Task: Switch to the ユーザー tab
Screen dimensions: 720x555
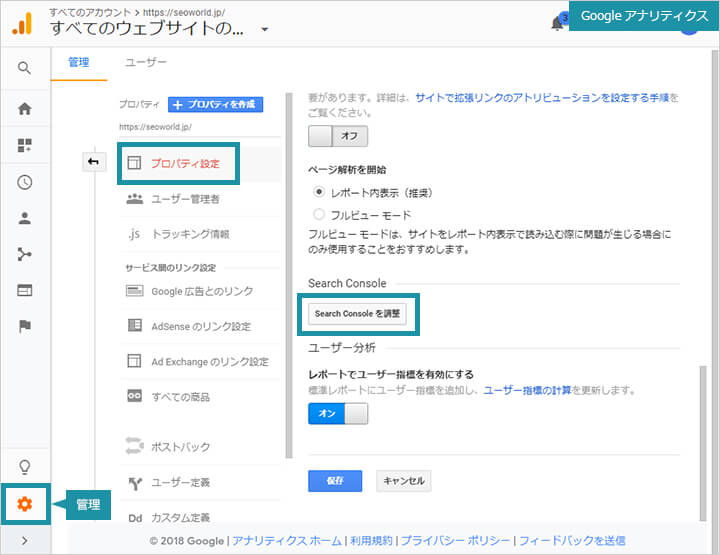Action: click(x=146, y=62)
